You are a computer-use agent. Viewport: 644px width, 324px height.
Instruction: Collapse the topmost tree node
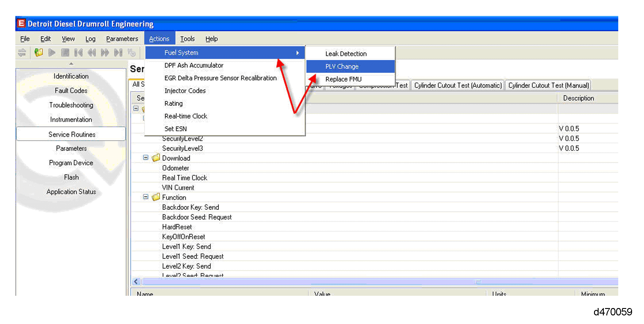point(136,109)
